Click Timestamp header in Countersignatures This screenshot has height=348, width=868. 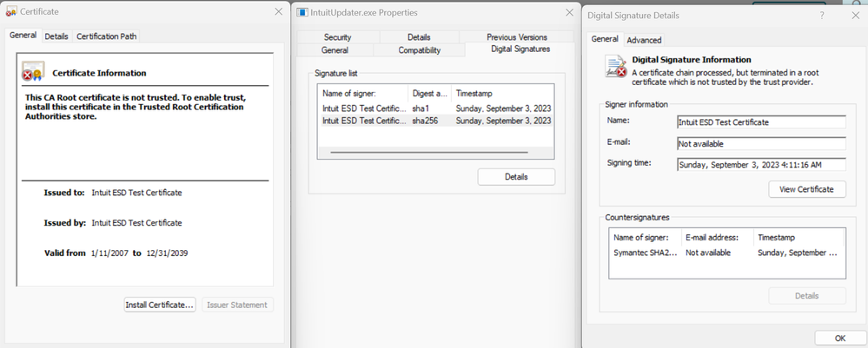(x=798, y=237)
